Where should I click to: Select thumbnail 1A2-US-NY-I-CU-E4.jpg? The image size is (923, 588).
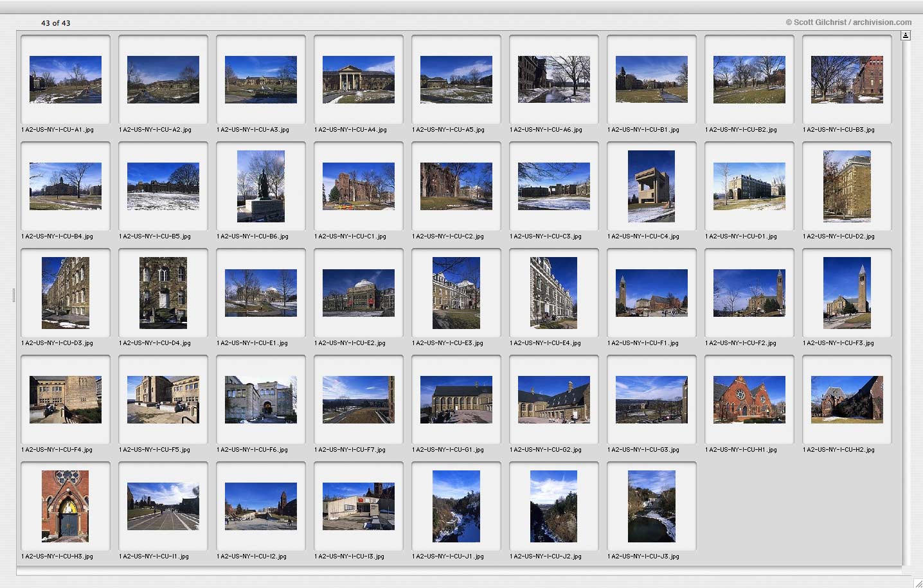[554, 293]
